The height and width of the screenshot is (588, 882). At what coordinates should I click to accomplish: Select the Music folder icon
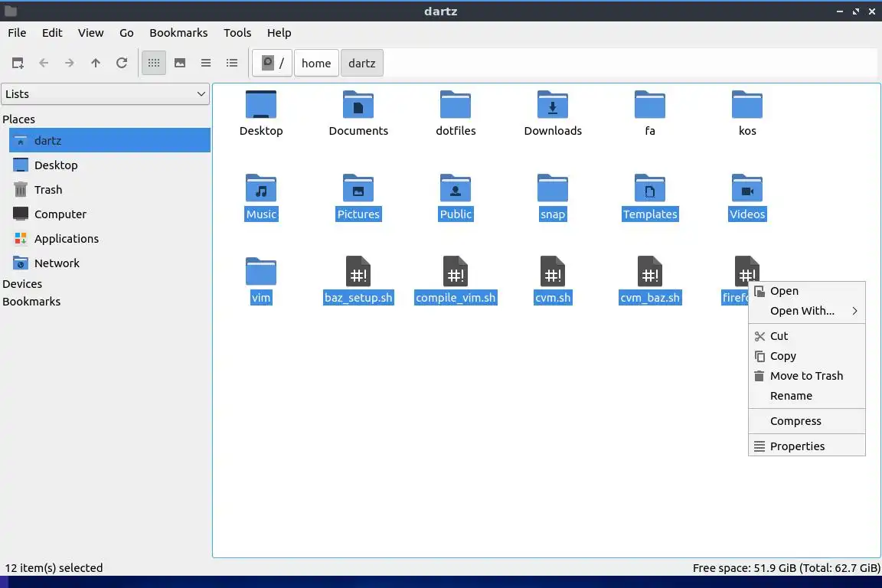(x=261, y=188)
